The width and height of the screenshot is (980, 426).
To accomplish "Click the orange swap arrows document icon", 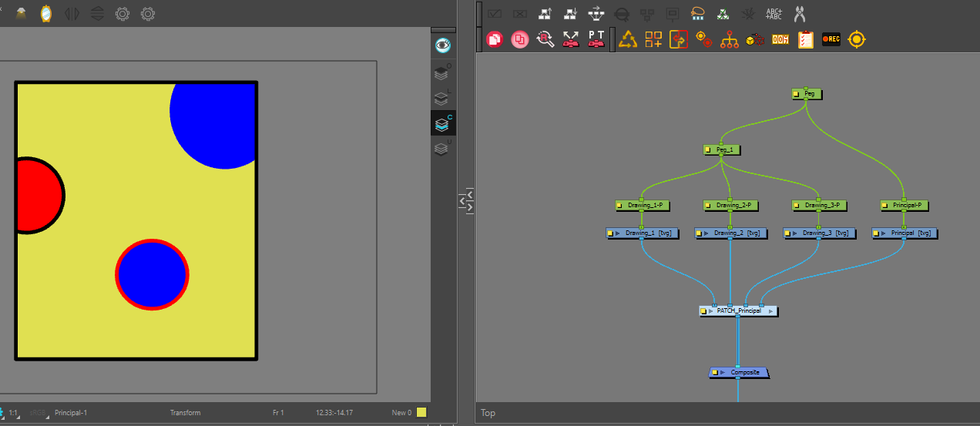I will coord(679,39).
